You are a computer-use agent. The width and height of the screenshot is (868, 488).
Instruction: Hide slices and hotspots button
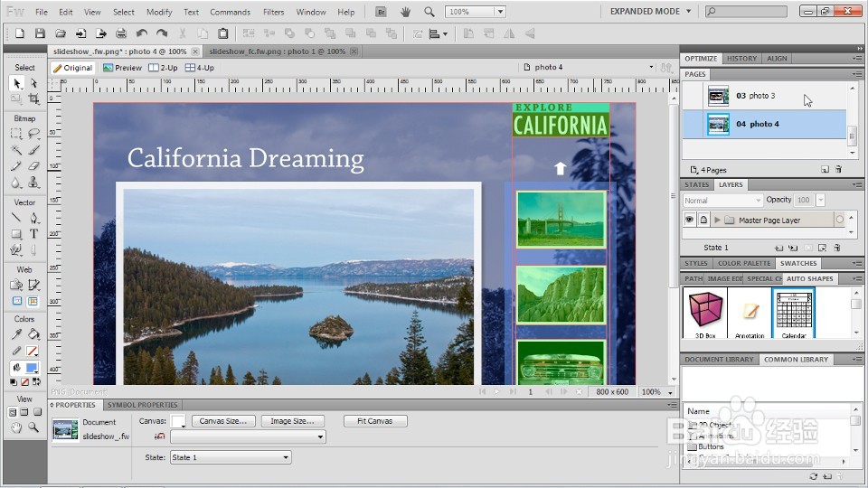tap(16, 301)
